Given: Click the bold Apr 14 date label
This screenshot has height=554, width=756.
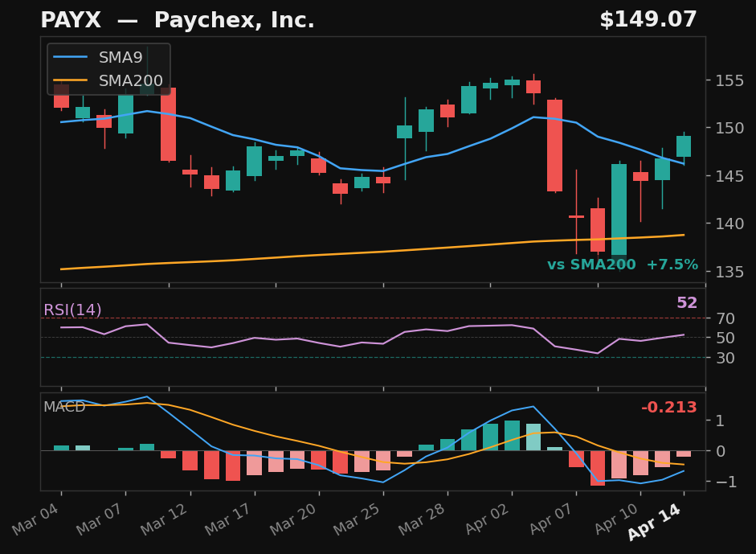Looking at the screenshot, I should click(656, 521).
